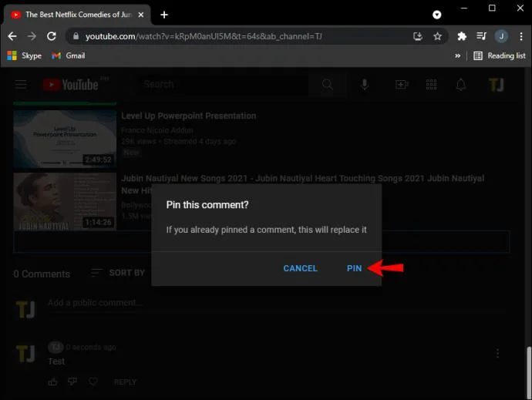532x400 pixels.
Task: Click REPLY under the Test comment
Action: click(125, 382)
